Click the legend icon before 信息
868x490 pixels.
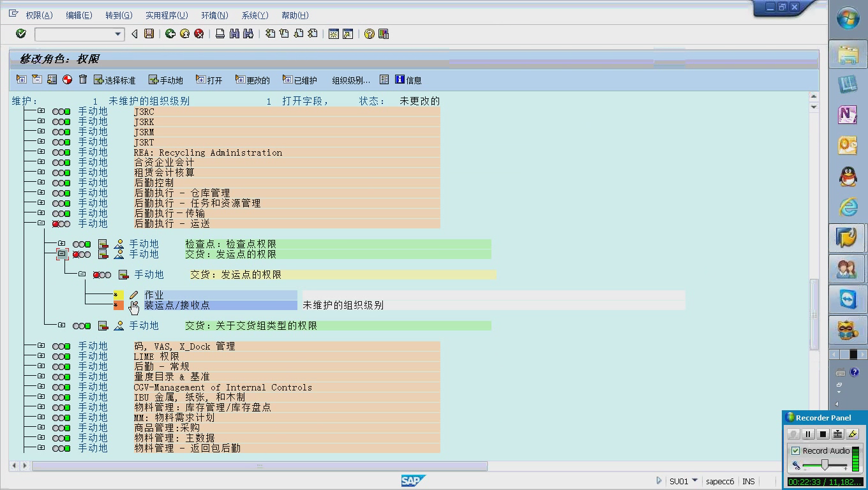coord(384,80)
